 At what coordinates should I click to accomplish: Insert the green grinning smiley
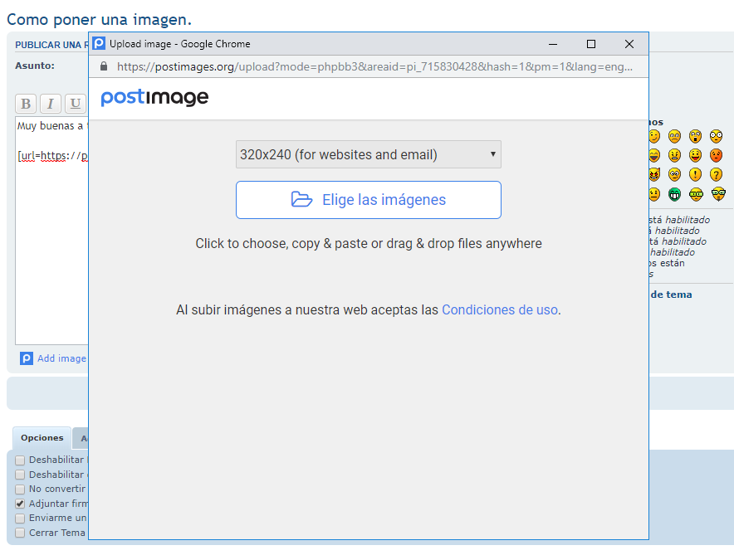[x=674, y=194]
